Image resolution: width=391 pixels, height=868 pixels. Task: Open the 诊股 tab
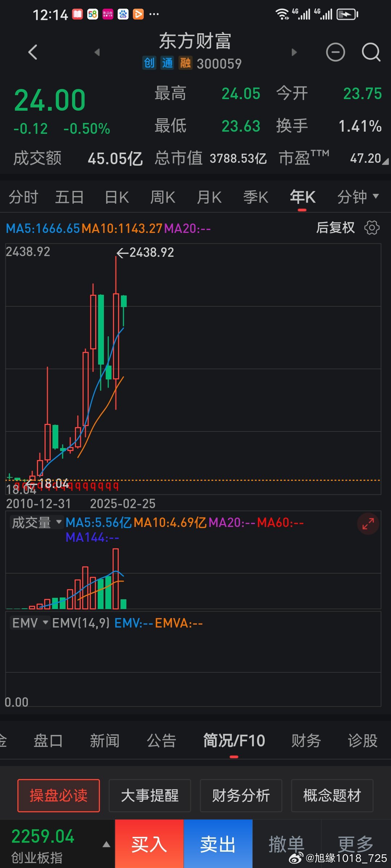click(363, 741)
